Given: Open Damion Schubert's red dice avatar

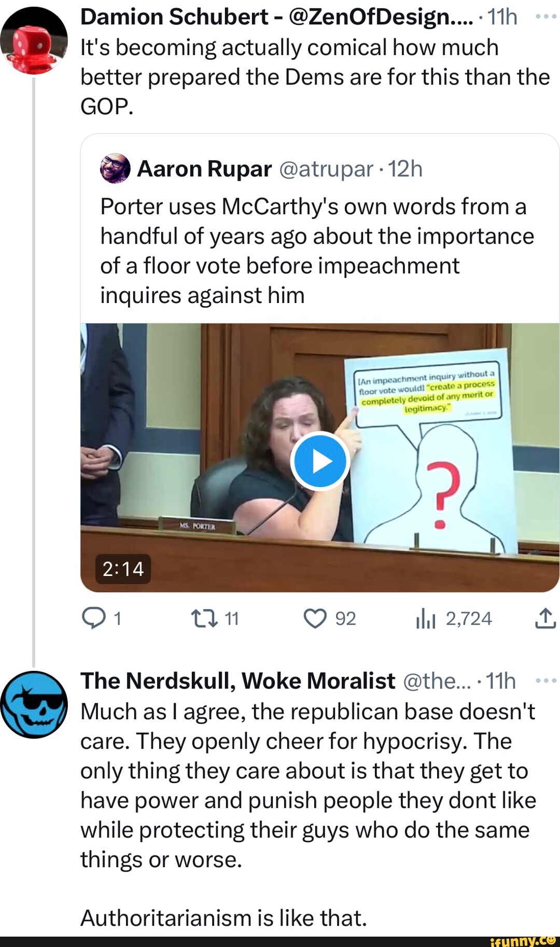Looking at the screenshot, I should (x=34, y=40).
